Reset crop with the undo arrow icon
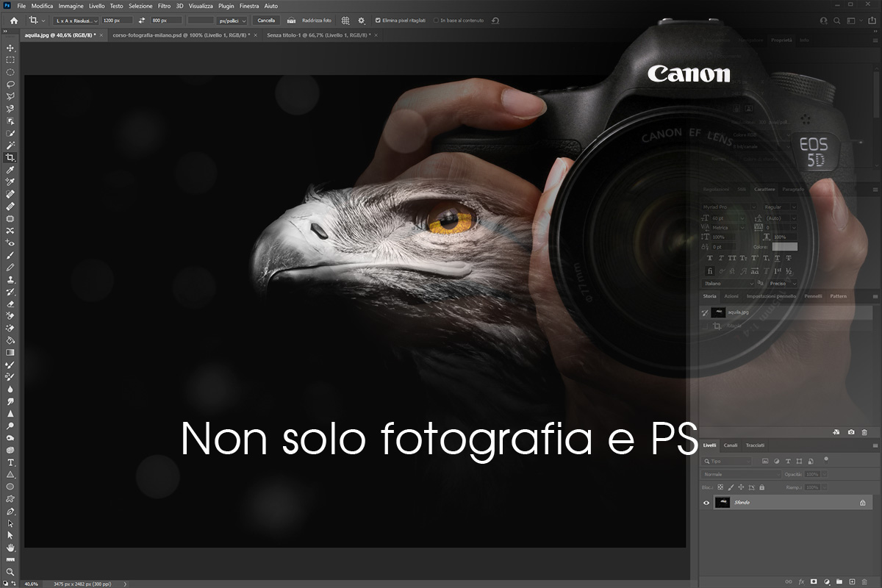This screenshot has height=588, width=882. pos(495,21)
